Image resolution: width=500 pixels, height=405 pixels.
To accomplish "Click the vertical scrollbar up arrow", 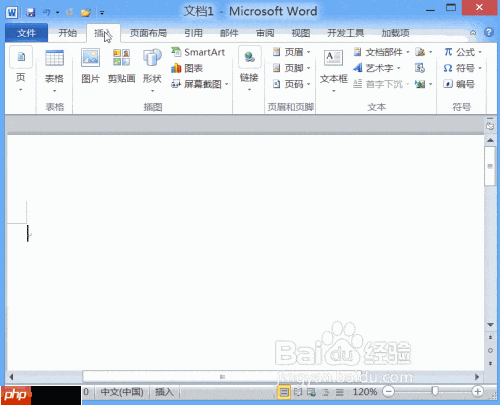I will click(490, 140).
